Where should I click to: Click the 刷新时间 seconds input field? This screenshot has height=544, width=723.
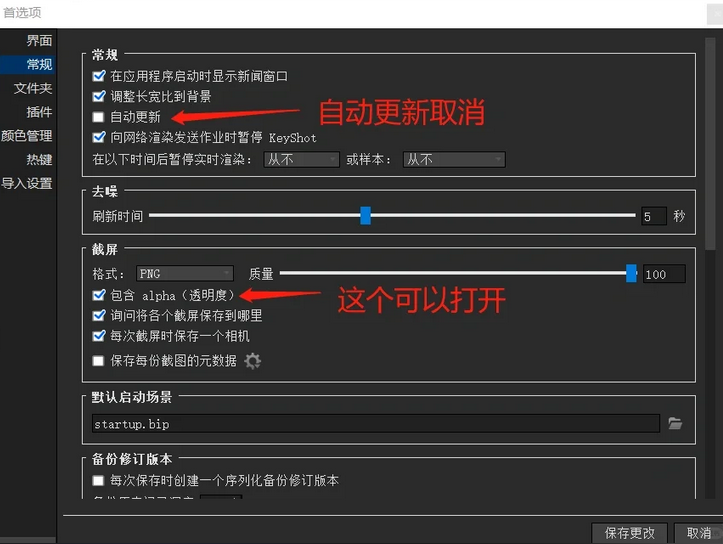coord(653,216)
